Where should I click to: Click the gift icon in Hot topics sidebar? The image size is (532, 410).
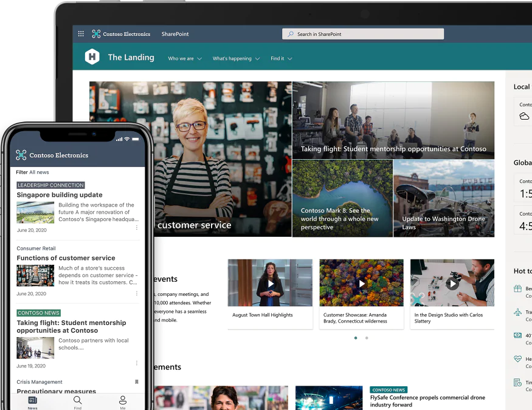point(517,287)
